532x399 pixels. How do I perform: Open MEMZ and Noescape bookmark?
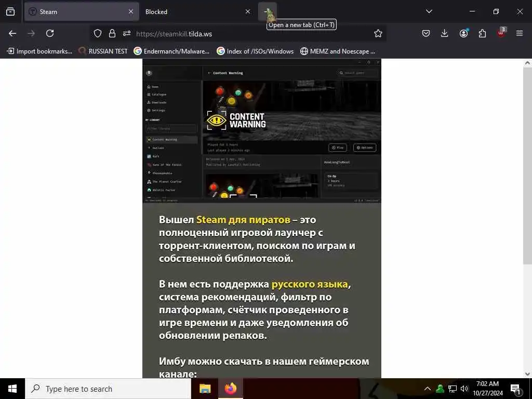pyautogui.click(x=338, y=51)
